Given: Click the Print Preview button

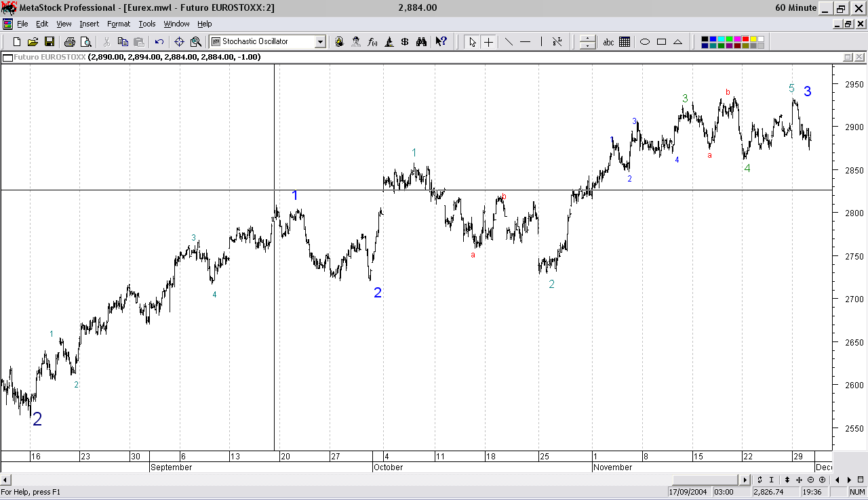Looking at the screenshot, I should coord(85,42).
